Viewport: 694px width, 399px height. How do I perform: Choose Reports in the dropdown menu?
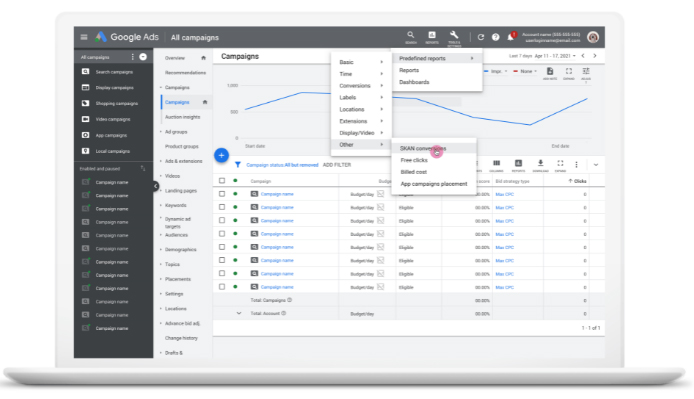(x=409, y=70)
